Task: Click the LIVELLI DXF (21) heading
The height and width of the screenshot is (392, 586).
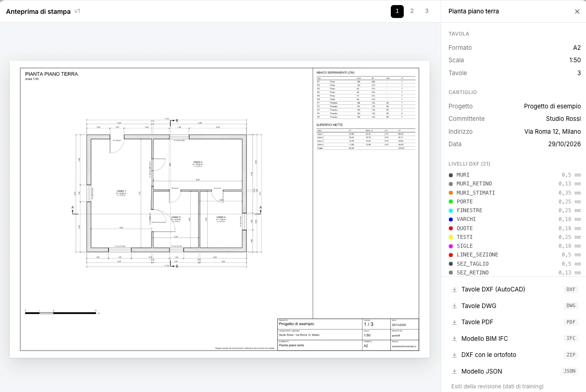Action: click(469, 164)
